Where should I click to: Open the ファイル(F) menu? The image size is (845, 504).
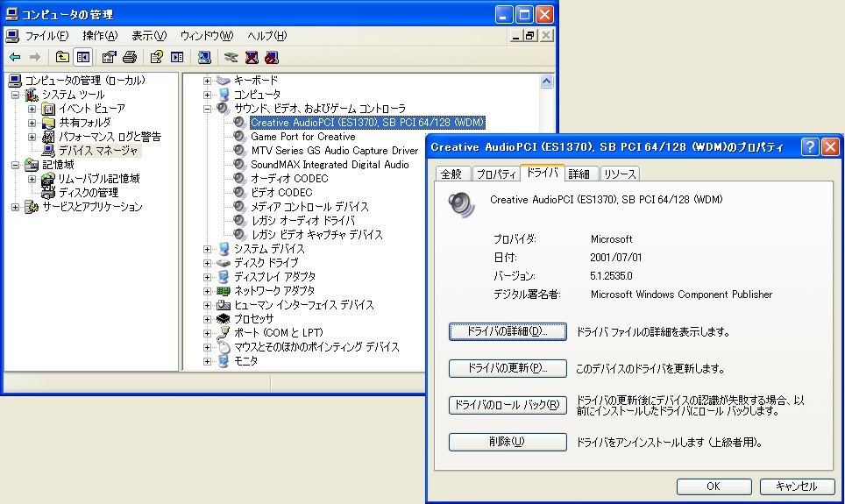46,36
